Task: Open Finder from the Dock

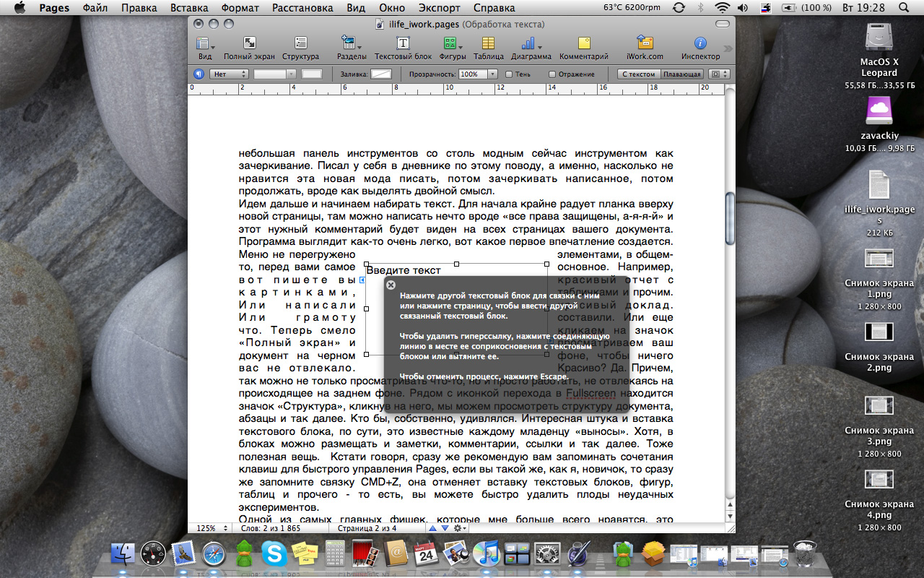Action: pos(123,554)
